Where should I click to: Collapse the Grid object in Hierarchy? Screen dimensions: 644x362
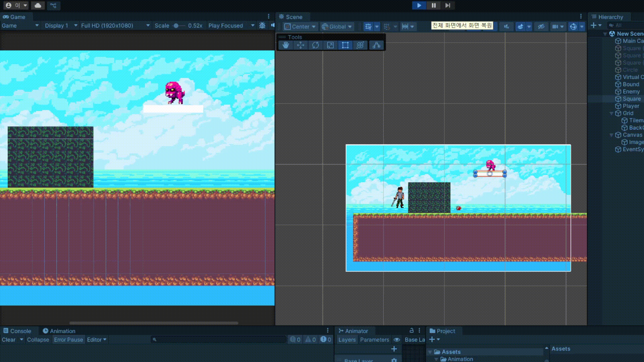tap(611, 113)
